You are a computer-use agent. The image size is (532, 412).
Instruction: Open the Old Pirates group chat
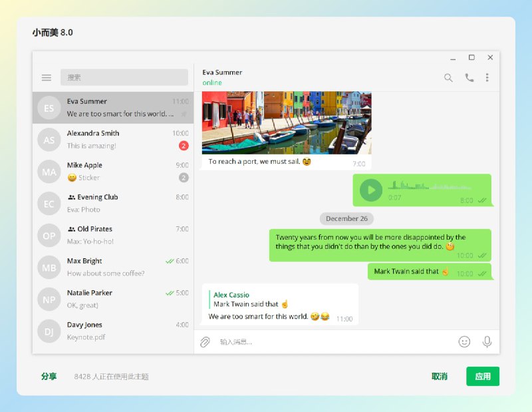pyautogui.click(x=113, y=235)
